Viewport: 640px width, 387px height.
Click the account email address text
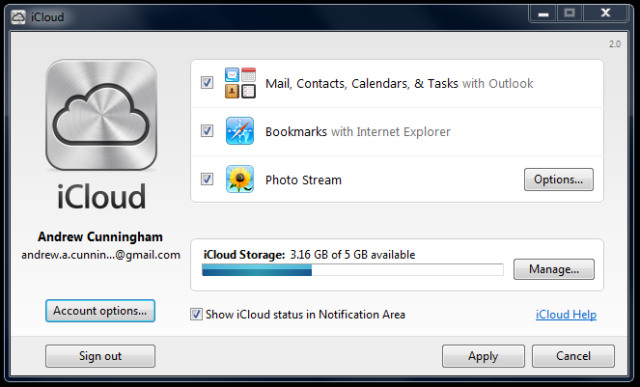point(101,255)
